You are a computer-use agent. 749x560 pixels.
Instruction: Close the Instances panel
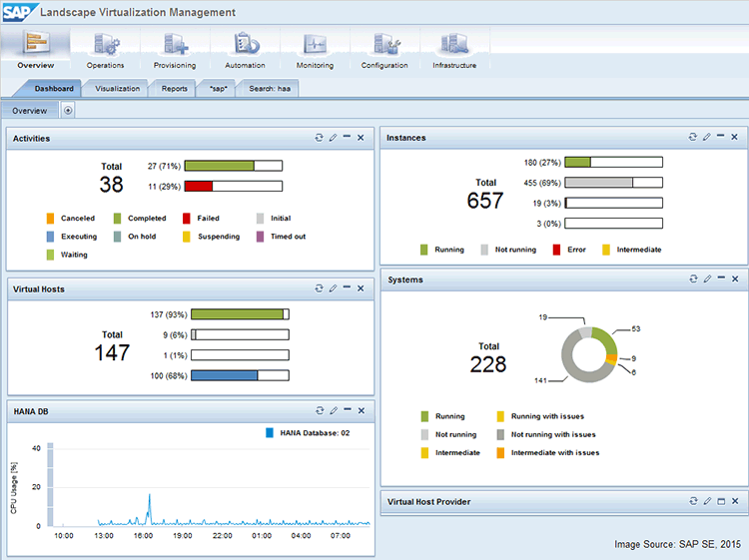click(734, 137)
